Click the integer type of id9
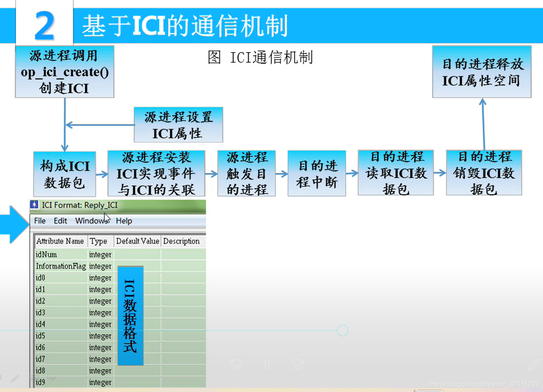This screenshot has height=392, width=543. tap(100, 383)
